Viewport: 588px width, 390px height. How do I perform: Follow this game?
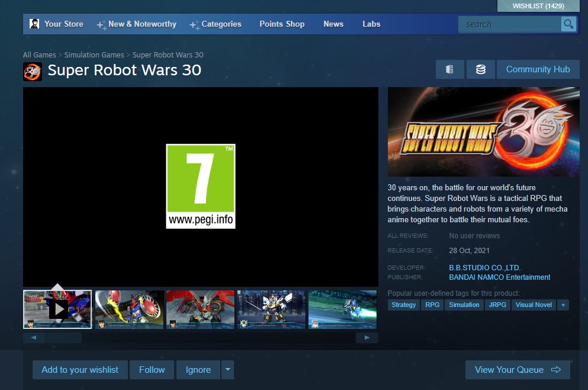[x=152, y=370]
